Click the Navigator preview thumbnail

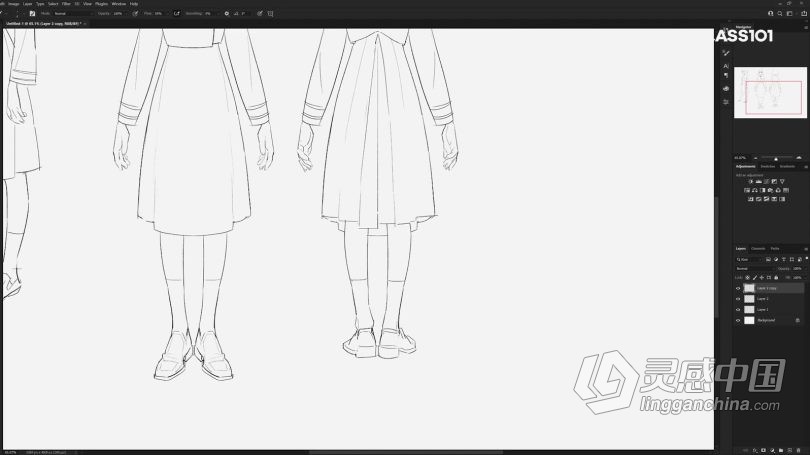click(770, 92)
